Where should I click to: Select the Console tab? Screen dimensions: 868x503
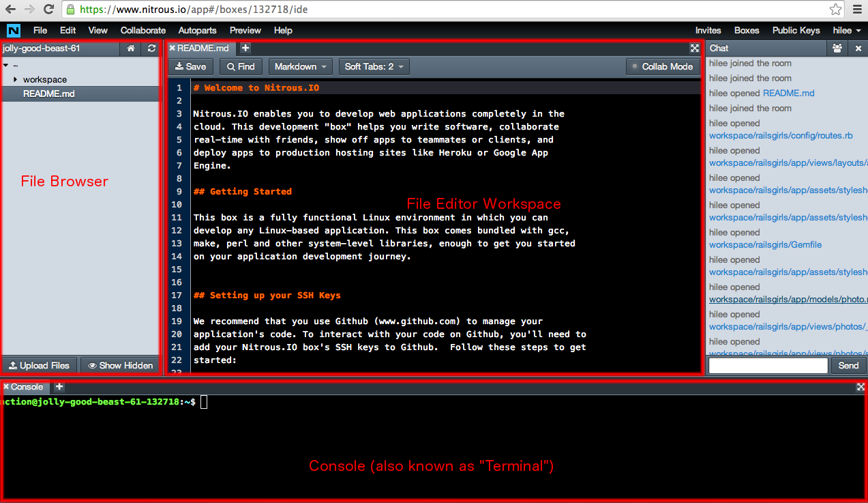click(27, 386)
